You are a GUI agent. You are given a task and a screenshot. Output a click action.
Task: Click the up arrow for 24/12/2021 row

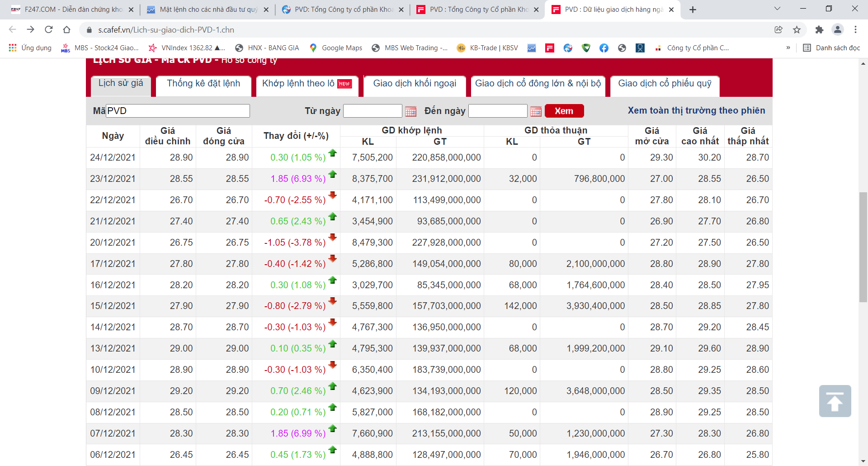point(333,153)
